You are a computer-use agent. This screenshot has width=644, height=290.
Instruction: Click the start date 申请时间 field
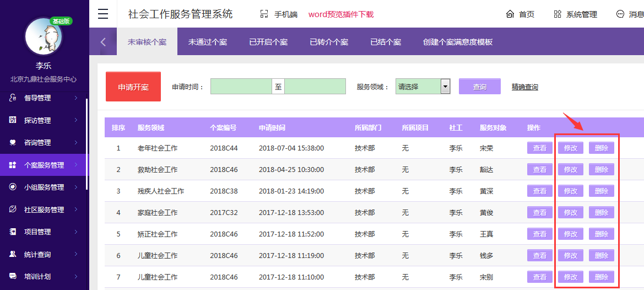241,87
